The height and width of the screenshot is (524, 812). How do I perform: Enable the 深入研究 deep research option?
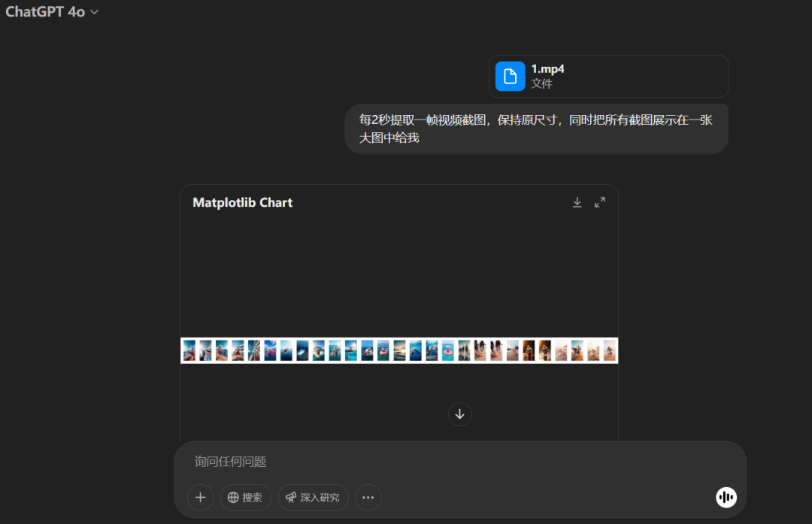click(x=313, y=497)
